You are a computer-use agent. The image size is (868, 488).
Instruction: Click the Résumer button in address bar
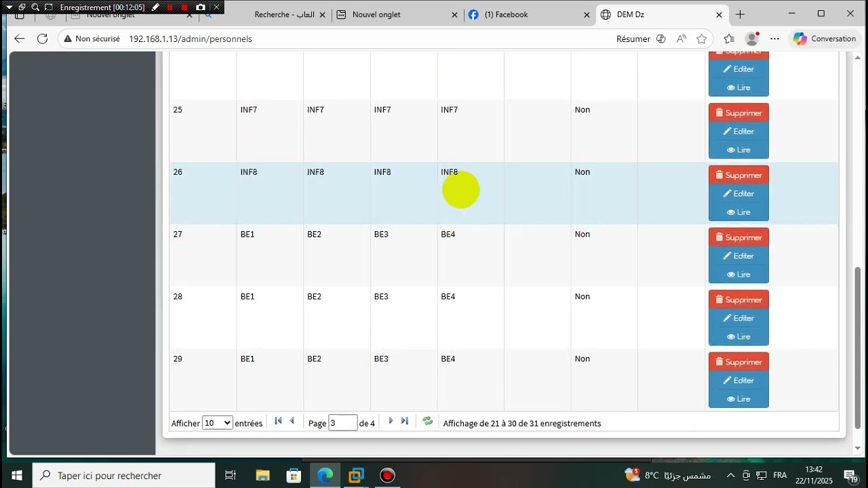[x=633, y=39]
